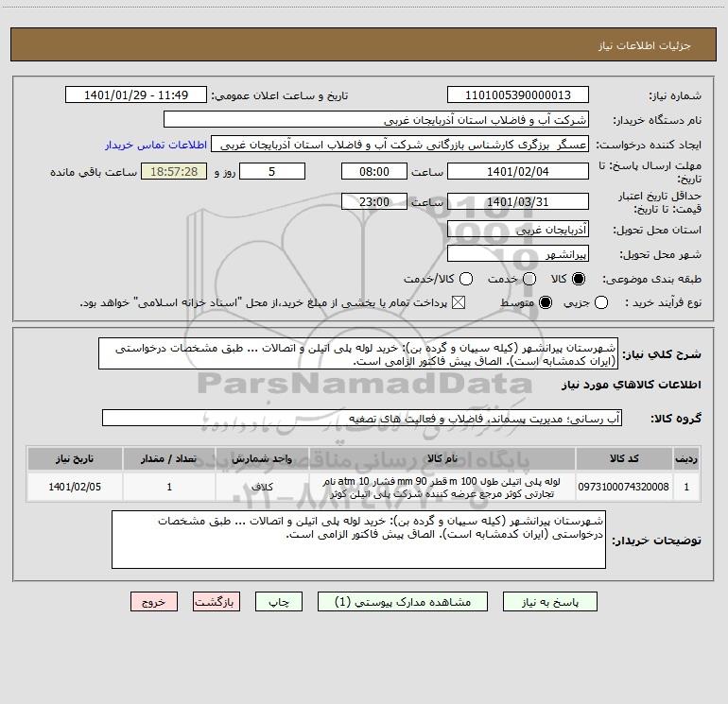
Task: Click the چاپ print button
Action: pos(279,602)
